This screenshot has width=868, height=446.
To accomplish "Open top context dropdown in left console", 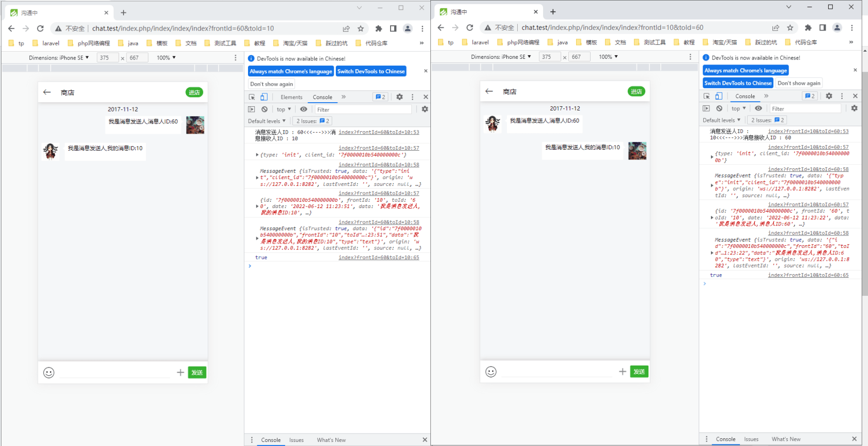I will coord(284,109).
